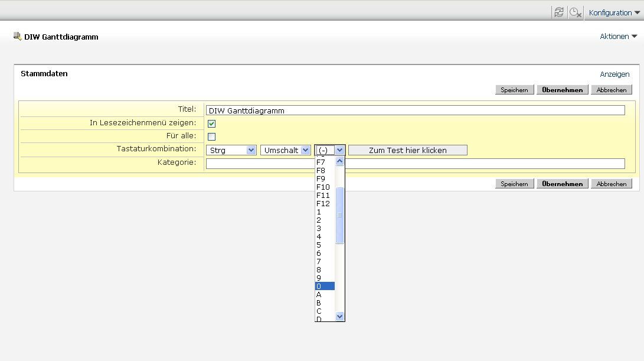Click the Anzeigen link
Image resolution: width=644 pixels, height=361 pixels.
614,74
